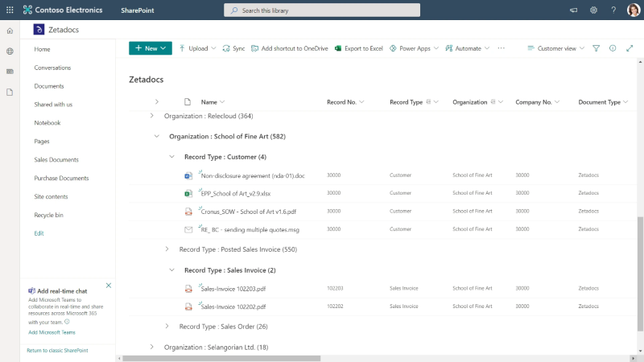Expand the Organization : Relecloud group

point(151,116)
